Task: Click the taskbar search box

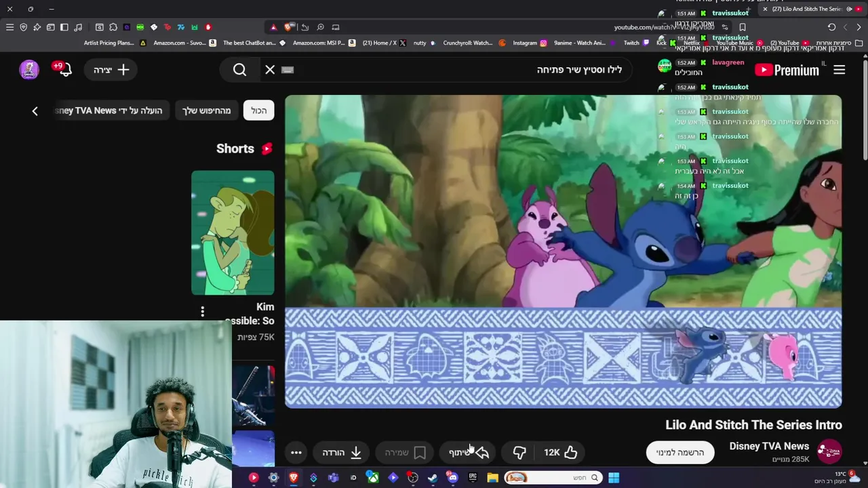Action: coord(553,478)
